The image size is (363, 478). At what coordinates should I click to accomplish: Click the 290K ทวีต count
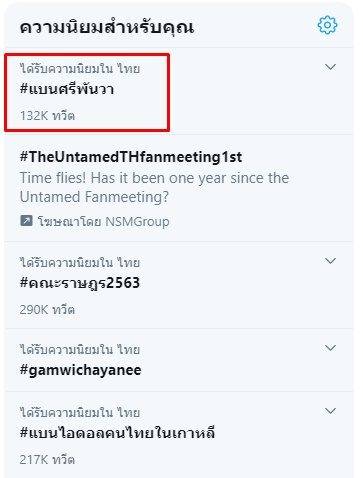[47, 310]
